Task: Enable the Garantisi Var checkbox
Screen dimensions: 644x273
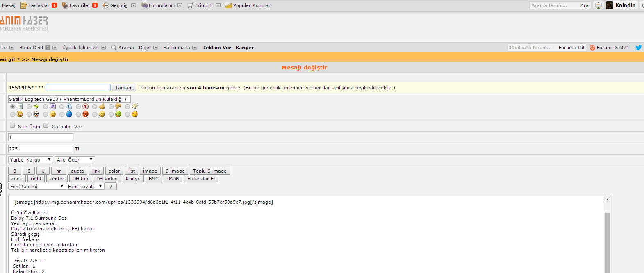Action: tap(46, 126)
